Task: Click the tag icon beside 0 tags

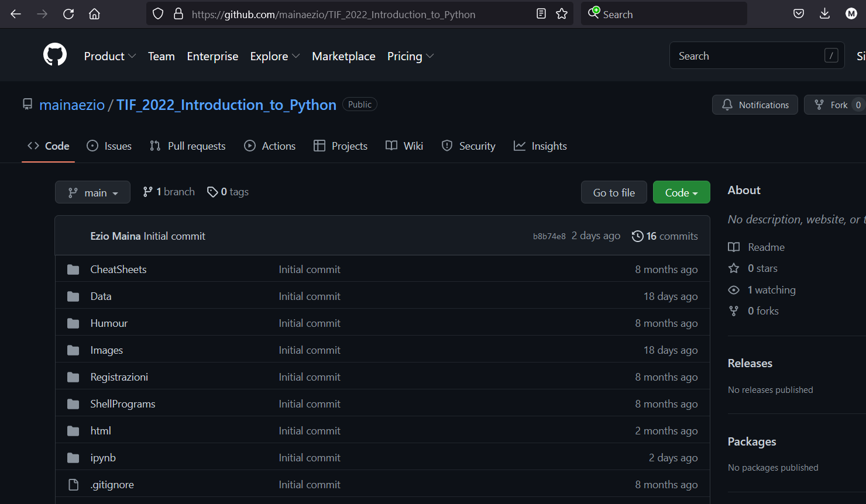Action: (212, 192)
